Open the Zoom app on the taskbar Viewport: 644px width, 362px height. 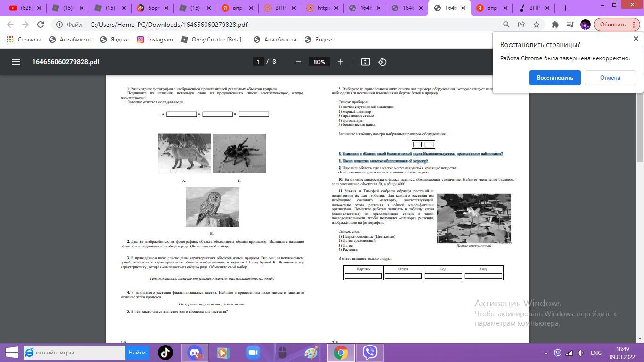tap(253, 353)
